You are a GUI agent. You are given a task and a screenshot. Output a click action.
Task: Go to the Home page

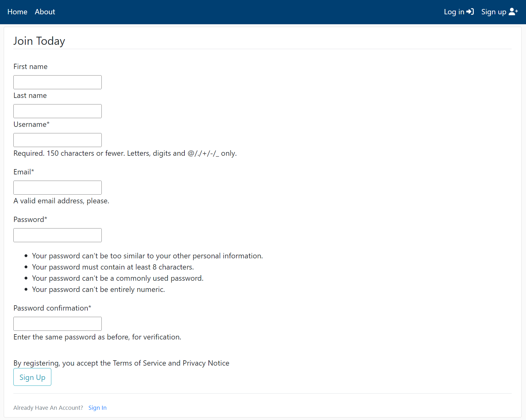[17, 12]
